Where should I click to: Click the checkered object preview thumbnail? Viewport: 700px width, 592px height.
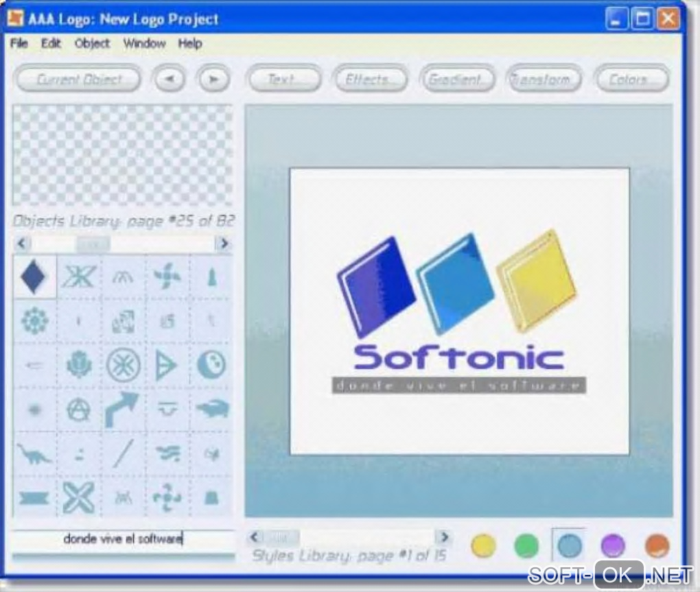click(123, 155)
